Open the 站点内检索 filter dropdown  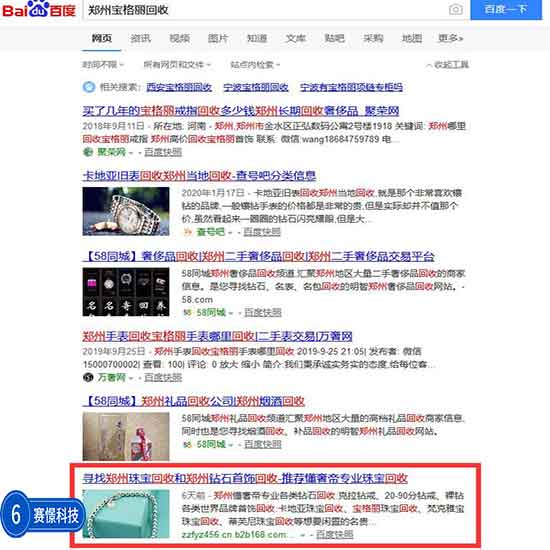point(255,65)
